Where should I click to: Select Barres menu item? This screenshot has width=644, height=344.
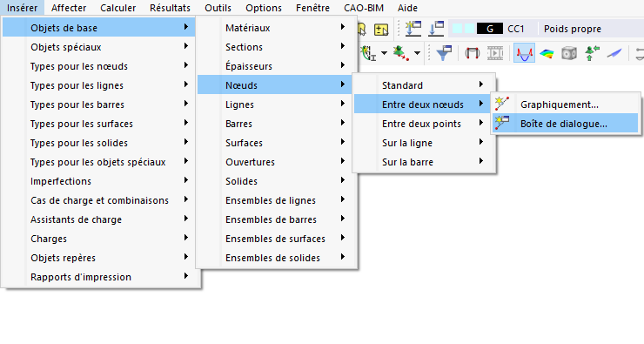277,123
